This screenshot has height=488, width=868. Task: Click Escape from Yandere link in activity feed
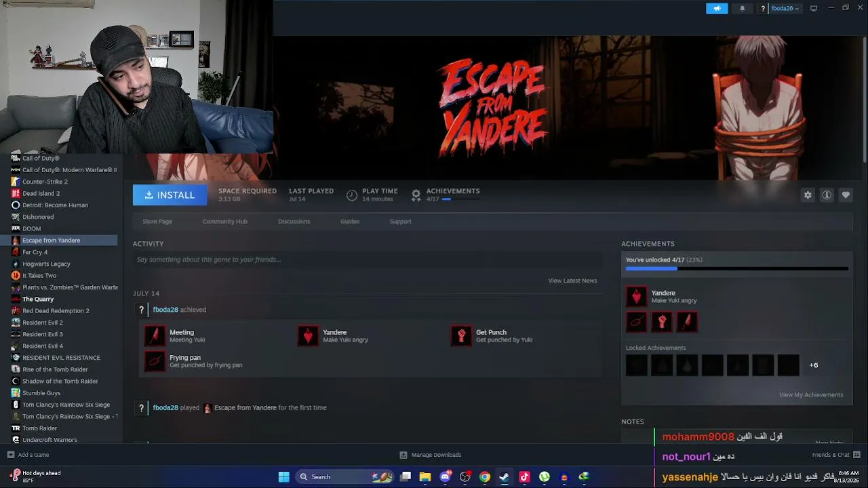point(245,408)
